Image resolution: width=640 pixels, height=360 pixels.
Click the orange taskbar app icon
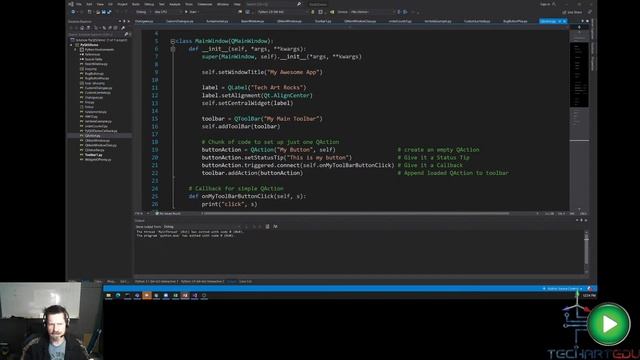[x=147, y=295]
